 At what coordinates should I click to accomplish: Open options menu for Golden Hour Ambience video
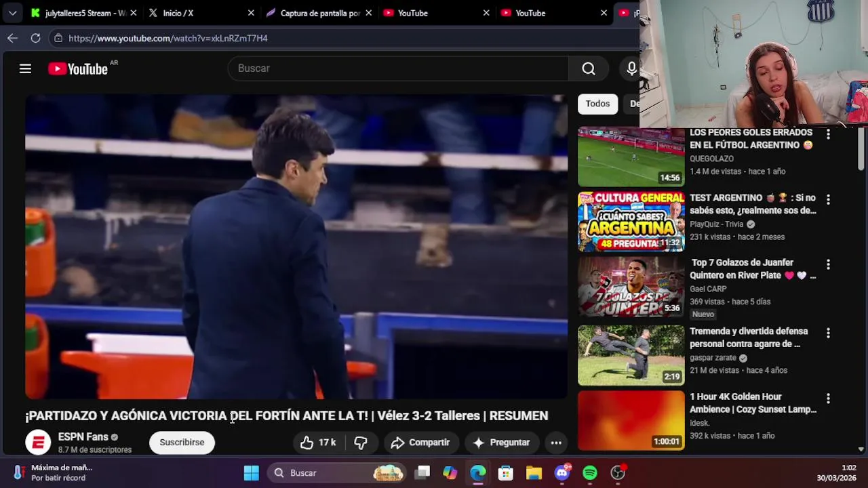coord(828,399)
